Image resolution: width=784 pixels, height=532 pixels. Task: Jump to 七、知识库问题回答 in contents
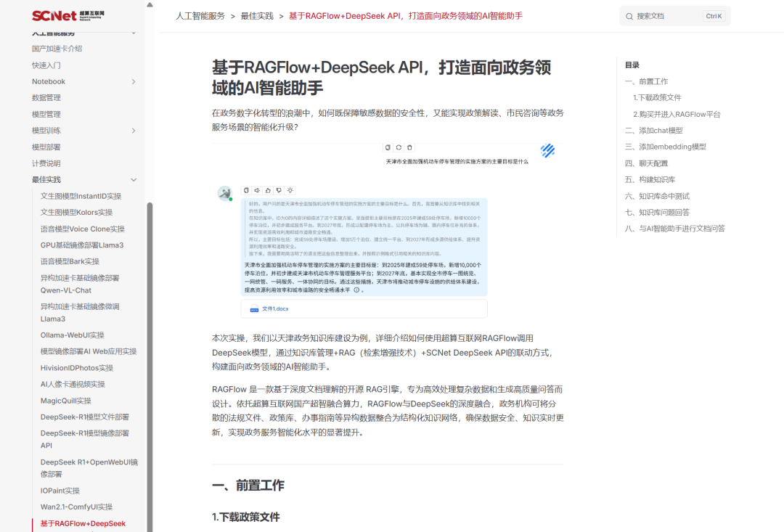click(x=657, y=212)
